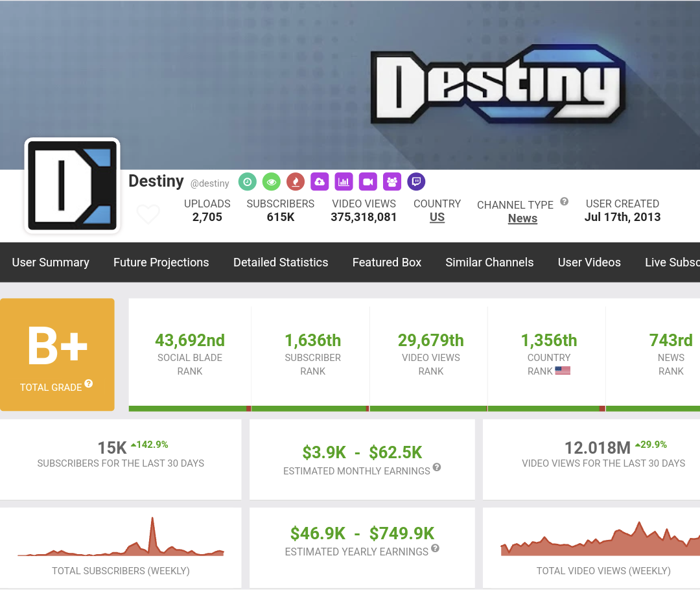700x606 pixels.
Task: Click the "15K" subscribers for last 30 days
Action: point(112,447)
